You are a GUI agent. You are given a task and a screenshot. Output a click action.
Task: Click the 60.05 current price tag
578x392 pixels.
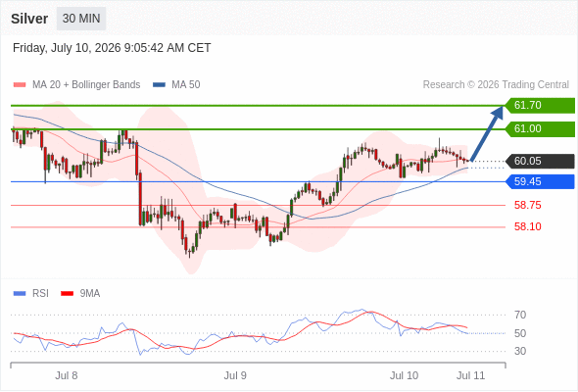(x=540, y=161)
